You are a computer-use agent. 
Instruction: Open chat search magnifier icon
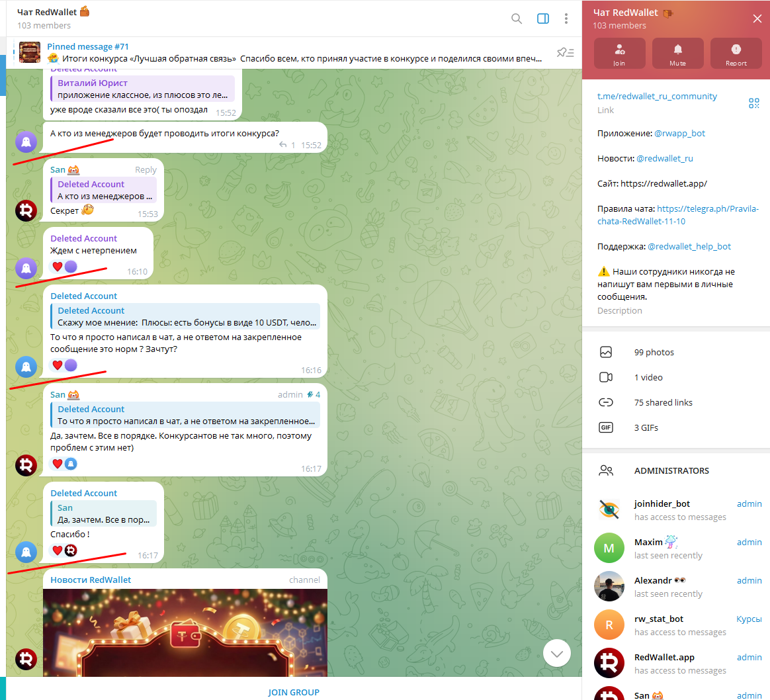[x=517, y=19]
